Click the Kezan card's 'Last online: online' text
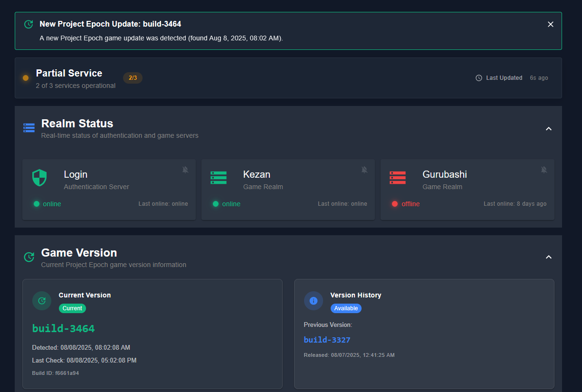 [x=342, y=204]
